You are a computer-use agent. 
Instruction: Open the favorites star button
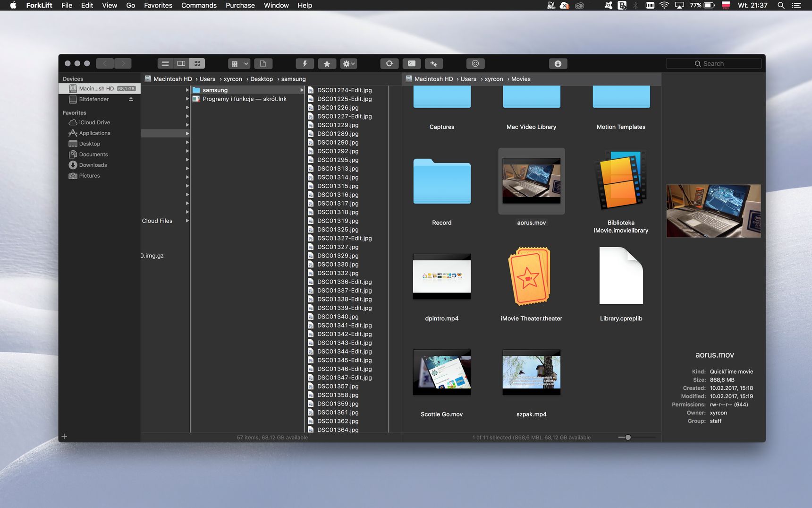(327, 63)
